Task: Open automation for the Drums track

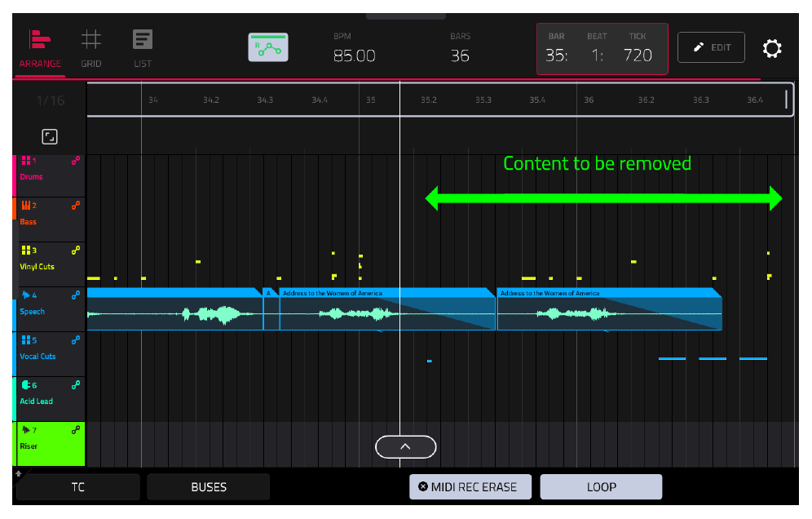Action: pos(76,161)
